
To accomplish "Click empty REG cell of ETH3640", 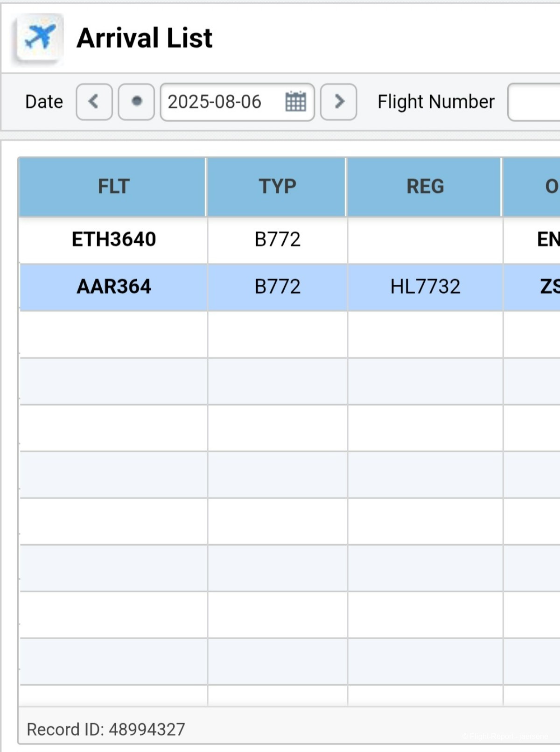I will (x=425, y=239).
